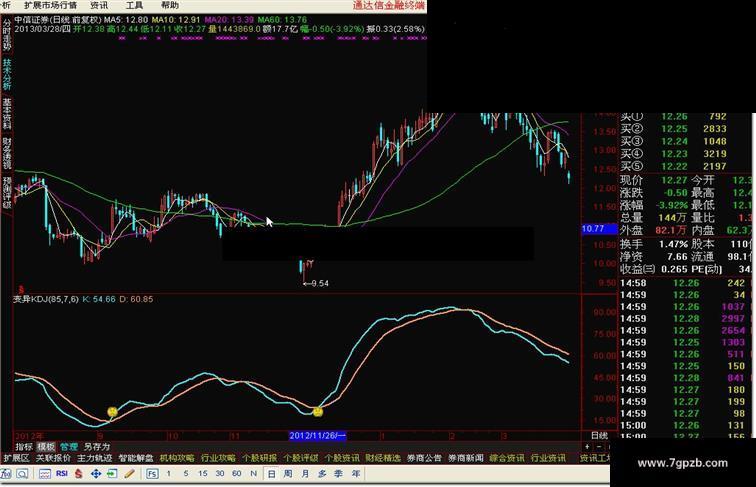Click the MA60: 13.76 label
This screenshot has height=487, width=756.
(x=282, y=20)
